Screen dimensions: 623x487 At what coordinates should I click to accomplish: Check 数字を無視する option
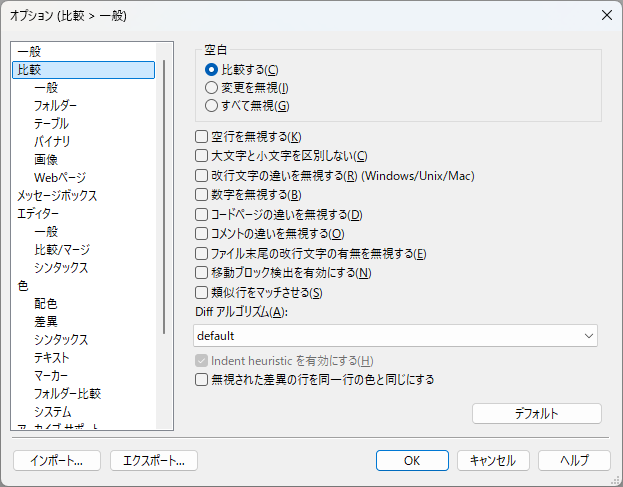(201, 195)
